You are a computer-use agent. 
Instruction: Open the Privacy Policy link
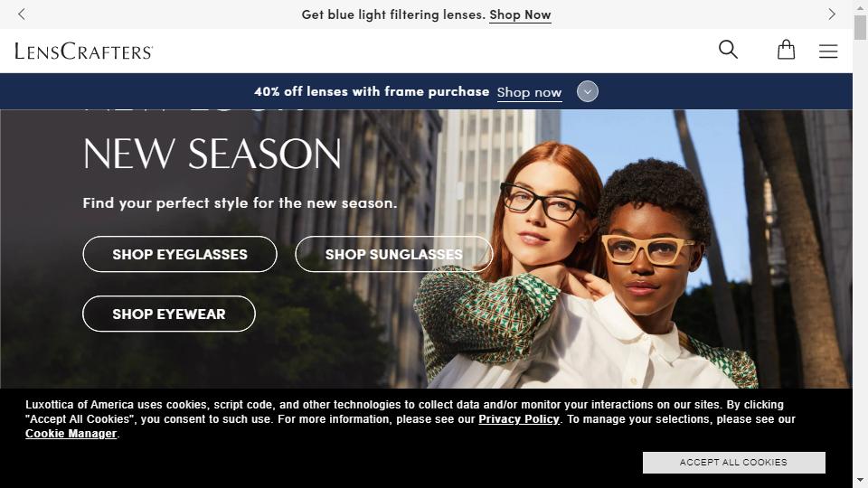coord(519,418)
